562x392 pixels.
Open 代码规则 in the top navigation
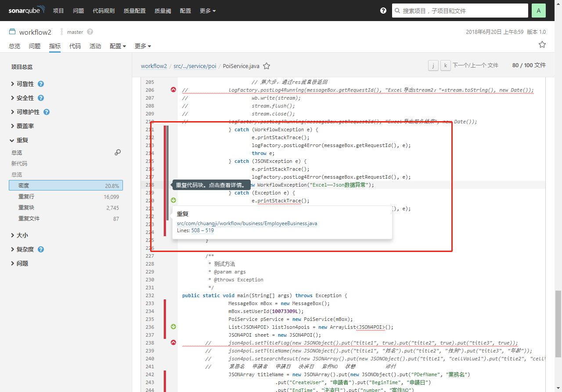tap(104, 11)
